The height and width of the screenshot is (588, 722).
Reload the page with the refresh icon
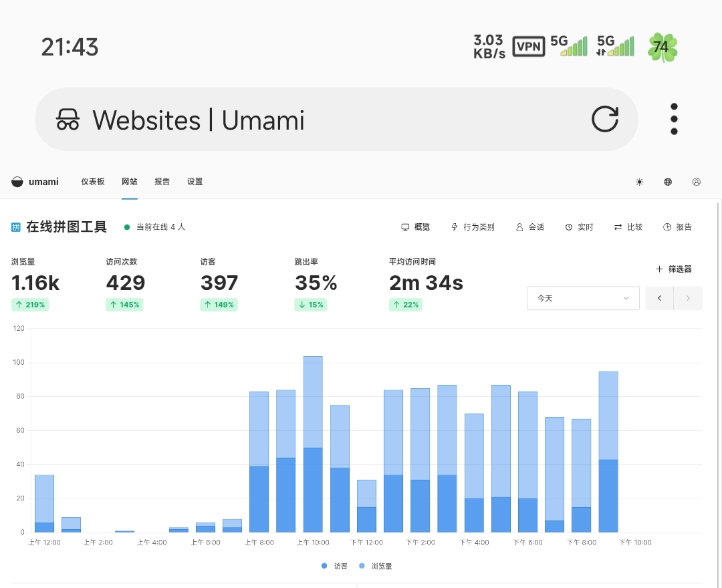605,120
